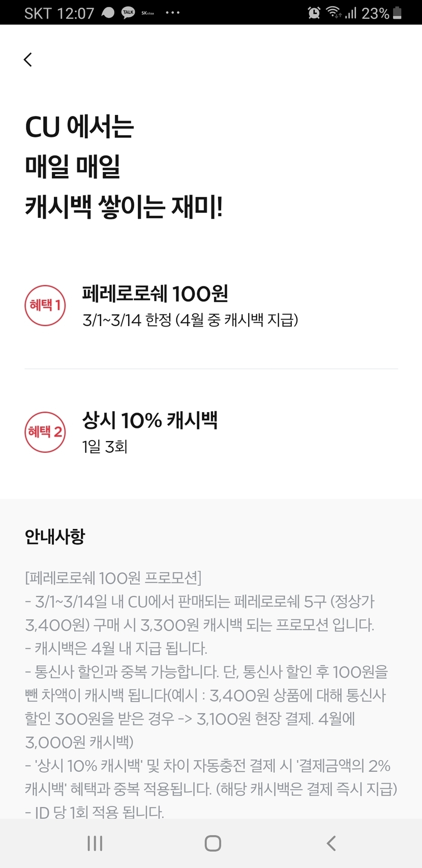Tap the KakaoTalk notification icon
This screenshot has width=422, height=868.
point(128,13)
